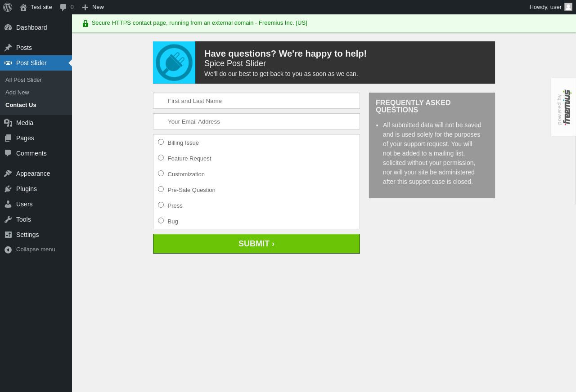Focus the Your Email Address field
The image size is (576, 392).
pyautogui.click(x=256, y=121)
